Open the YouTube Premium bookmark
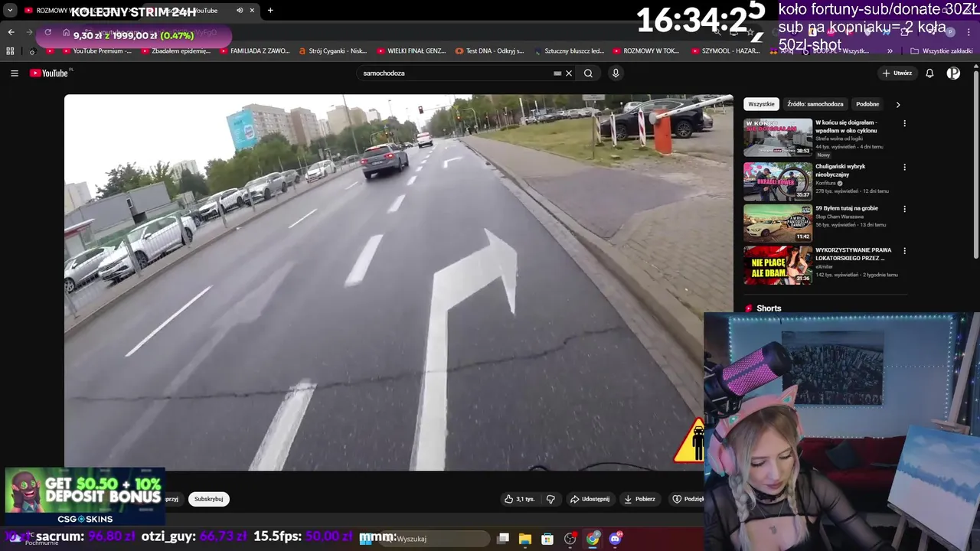Viewport: 980px width, 551px height. [x=96, y=51]
